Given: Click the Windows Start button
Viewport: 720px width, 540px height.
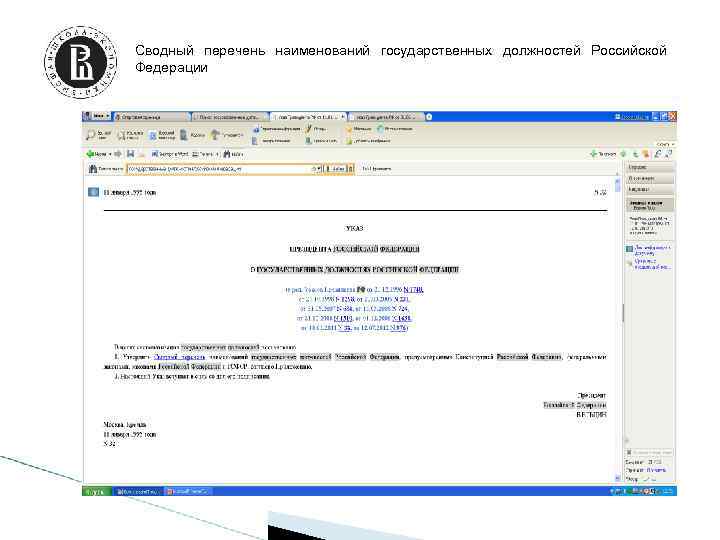Looking at the screenshot, I should (96, 491).
